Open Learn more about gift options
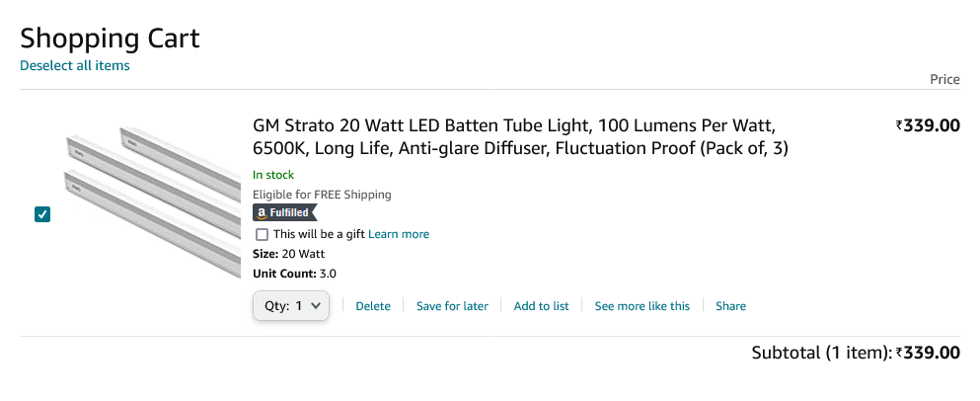The width and height of the screenshot is (980, 401). pyautogui.click(x=399, y=234)
